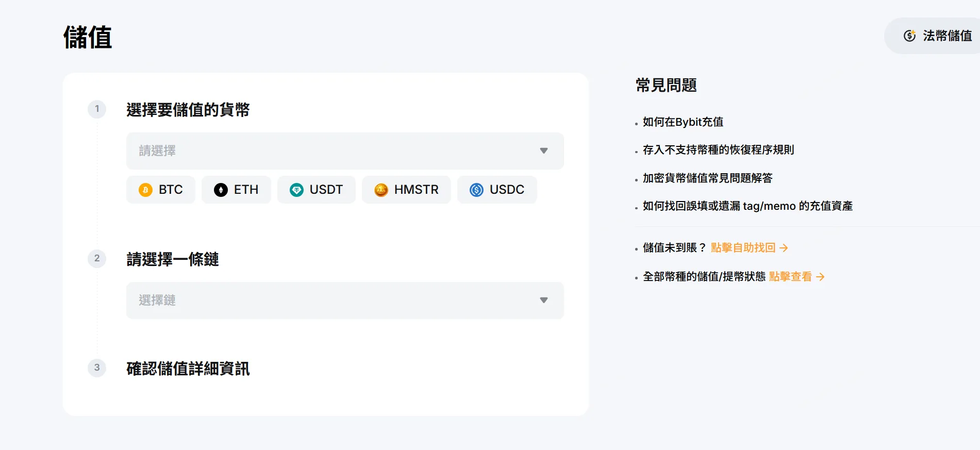This screenshot has height=450, width=980.
Task: Open the 請選擇 currency dropdown
Action: pyautogui.click(x=345, y=151)
